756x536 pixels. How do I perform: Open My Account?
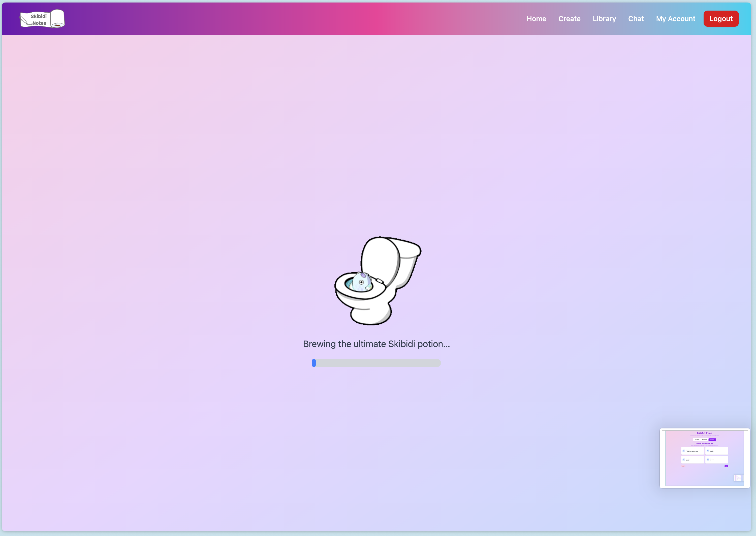[x=675, y=19]
